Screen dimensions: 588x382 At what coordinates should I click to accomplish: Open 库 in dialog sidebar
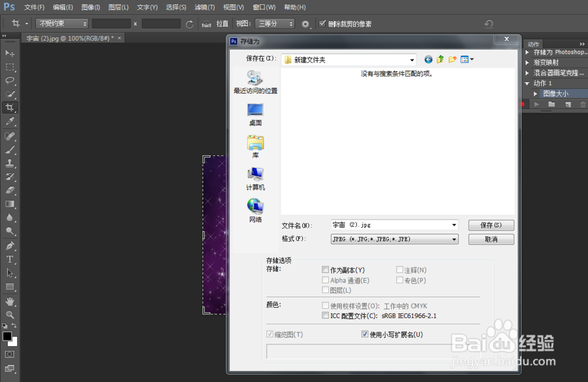255,147
